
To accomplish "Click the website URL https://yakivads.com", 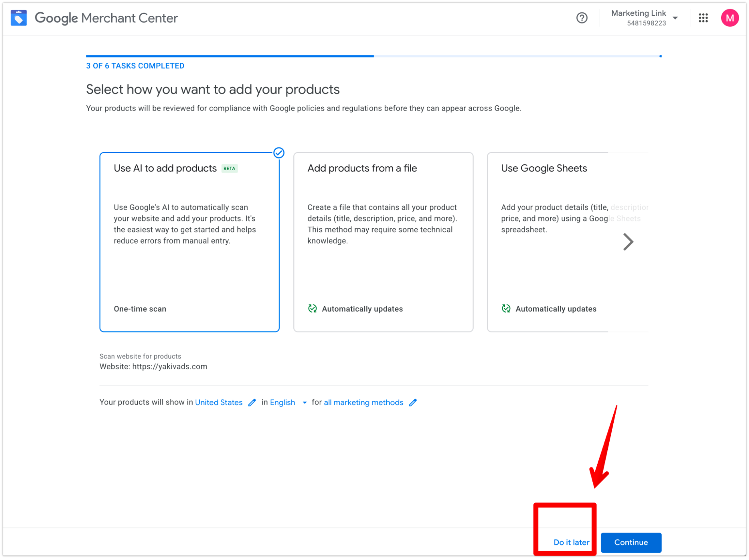I will 169,366.
